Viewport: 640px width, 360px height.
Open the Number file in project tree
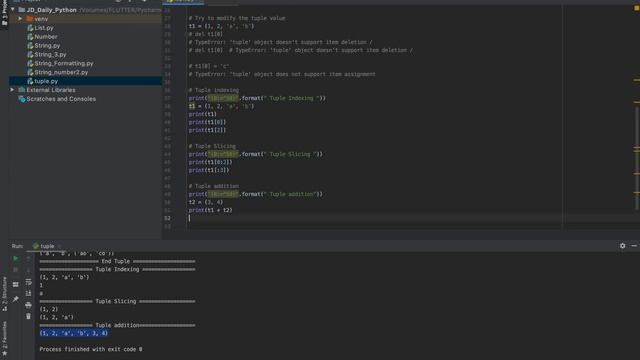coord(46,37)
